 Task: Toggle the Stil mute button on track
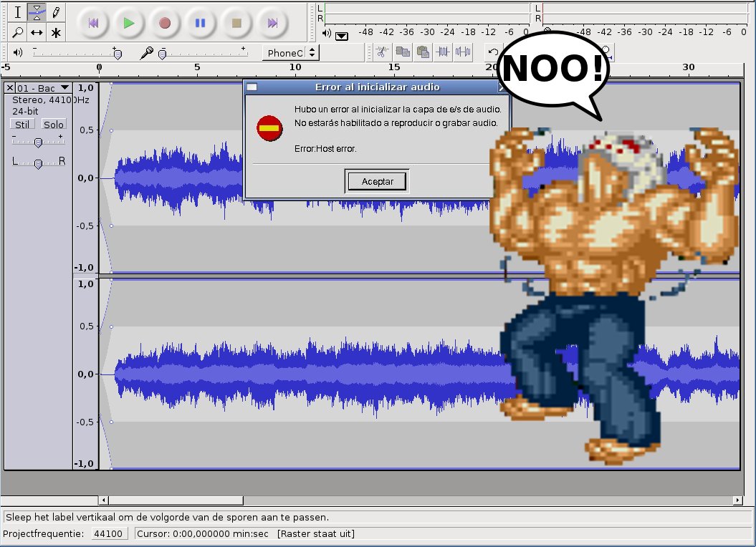point(23,125)
